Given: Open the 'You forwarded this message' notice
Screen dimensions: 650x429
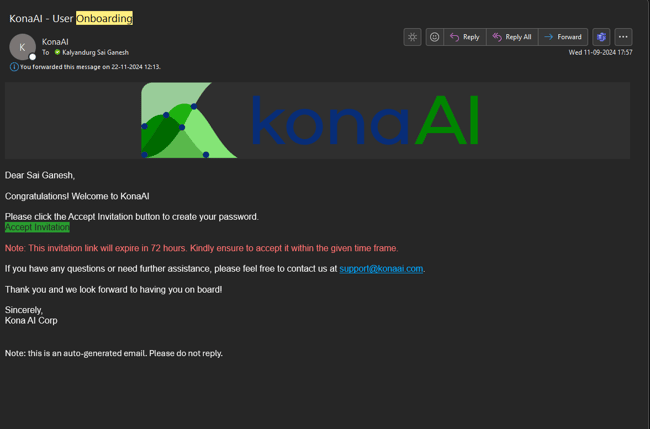Looking at the screenshot, I should coord(90,67).
